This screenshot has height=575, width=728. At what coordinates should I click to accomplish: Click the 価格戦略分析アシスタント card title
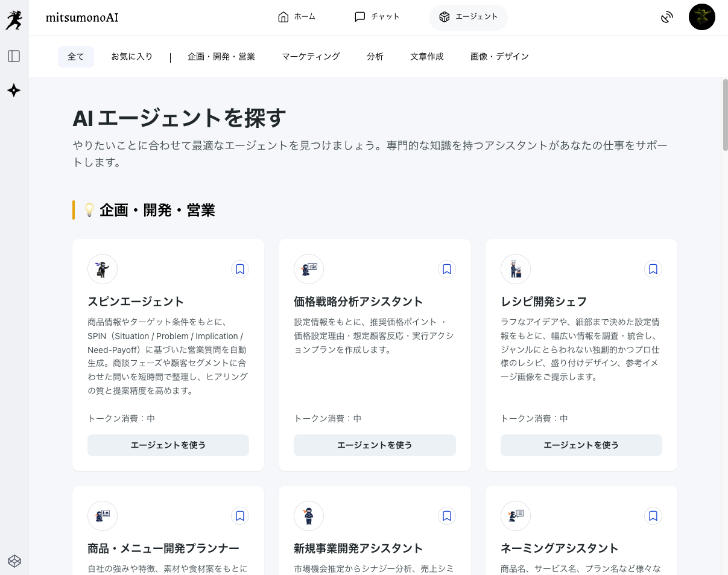tap(358, 302)
